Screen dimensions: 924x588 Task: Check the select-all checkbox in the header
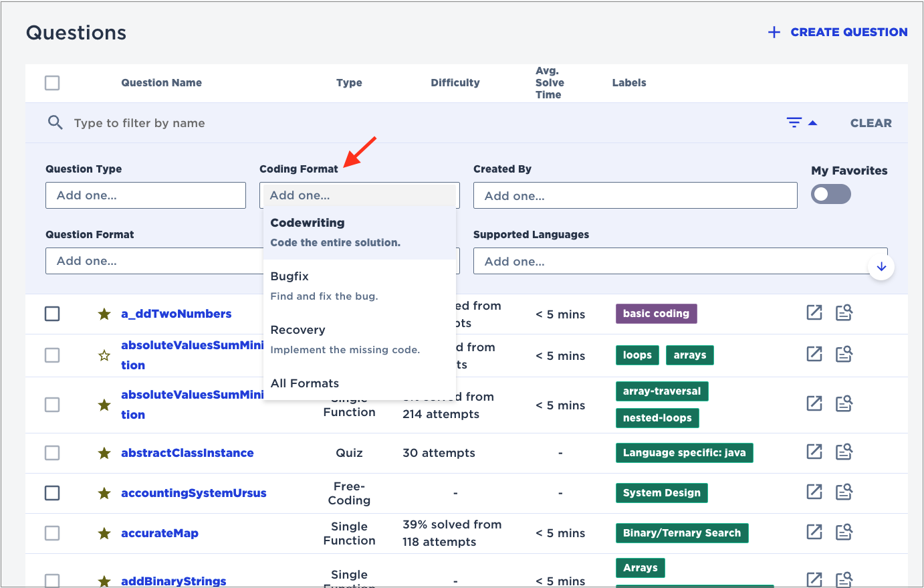coord(51,82)
